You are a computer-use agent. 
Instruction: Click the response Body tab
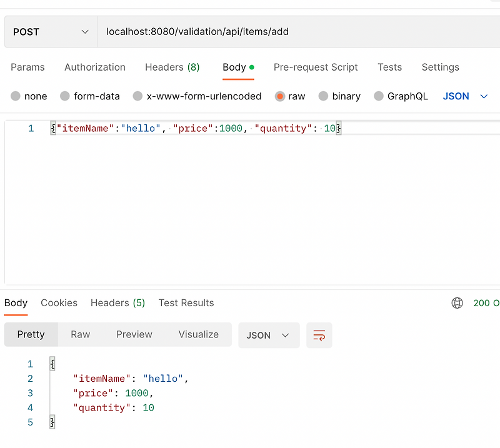coord(16,302)
